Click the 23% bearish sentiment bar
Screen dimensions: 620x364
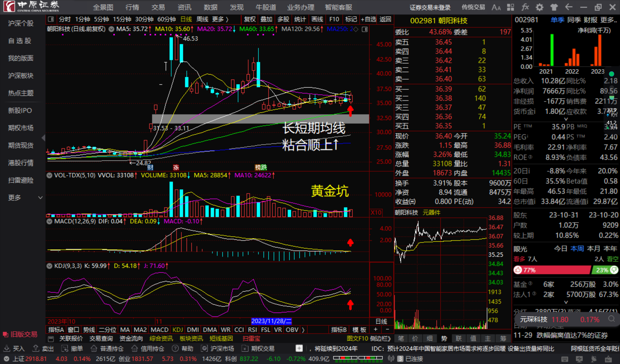tap(605, 270)
